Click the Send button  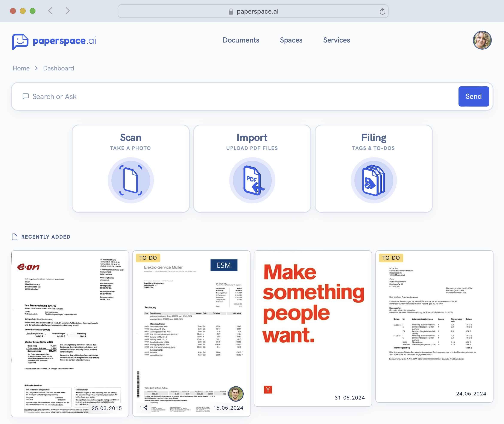coord(474,96)
